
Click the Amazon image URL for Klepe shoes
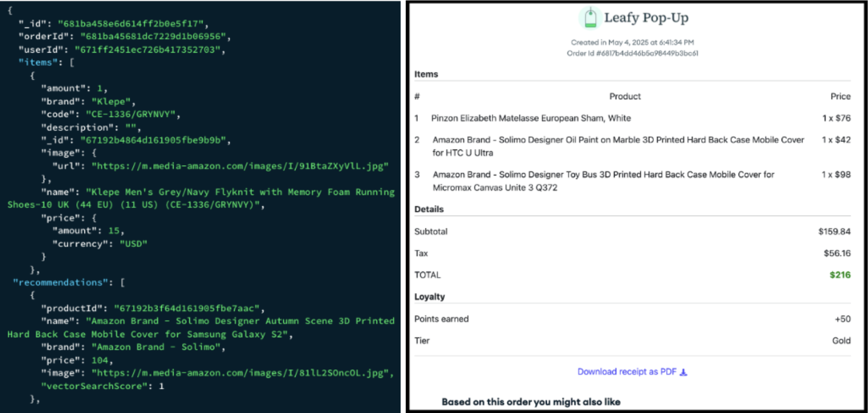[x=240, y=166]
